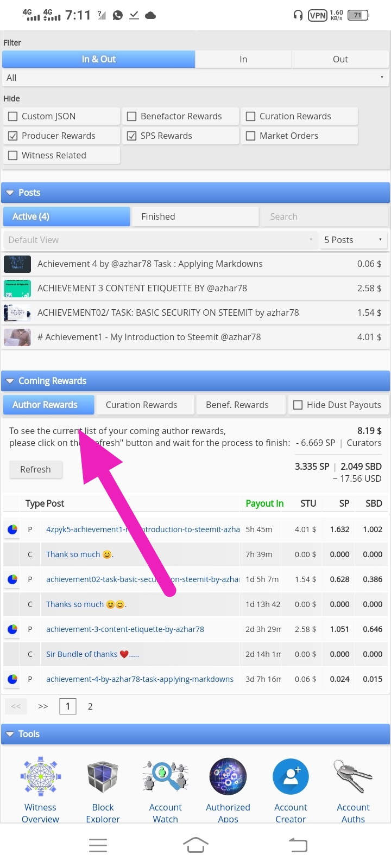Open ACHIEVEMENT02 BASIC SECURITY thumbnail

17,313
